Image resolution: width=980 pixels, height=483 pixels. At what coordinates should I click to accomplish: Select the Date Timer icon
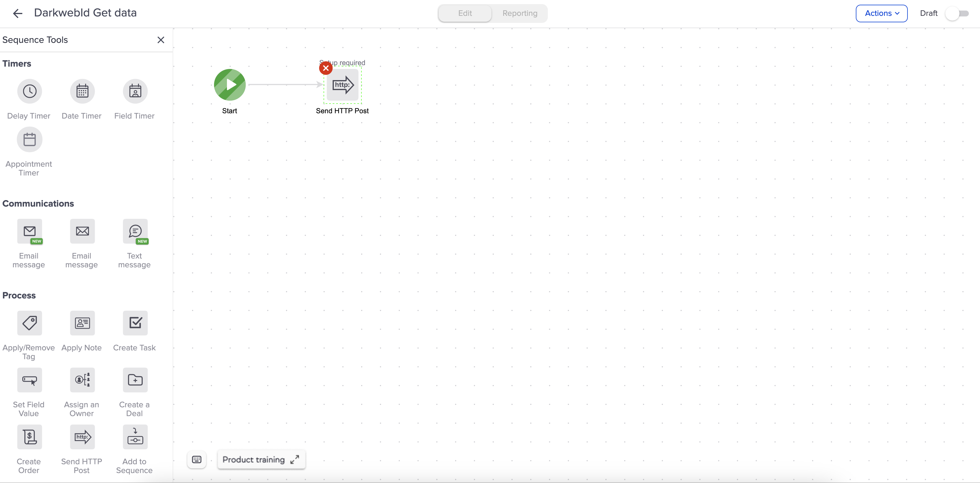82,91
